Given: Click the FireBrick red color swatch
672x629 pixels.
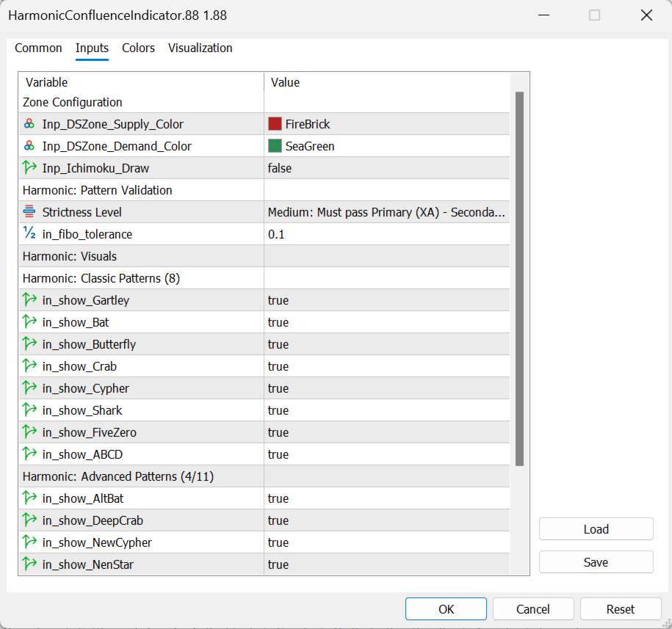Looking at the screenshot, I should (x=275, y=124).
